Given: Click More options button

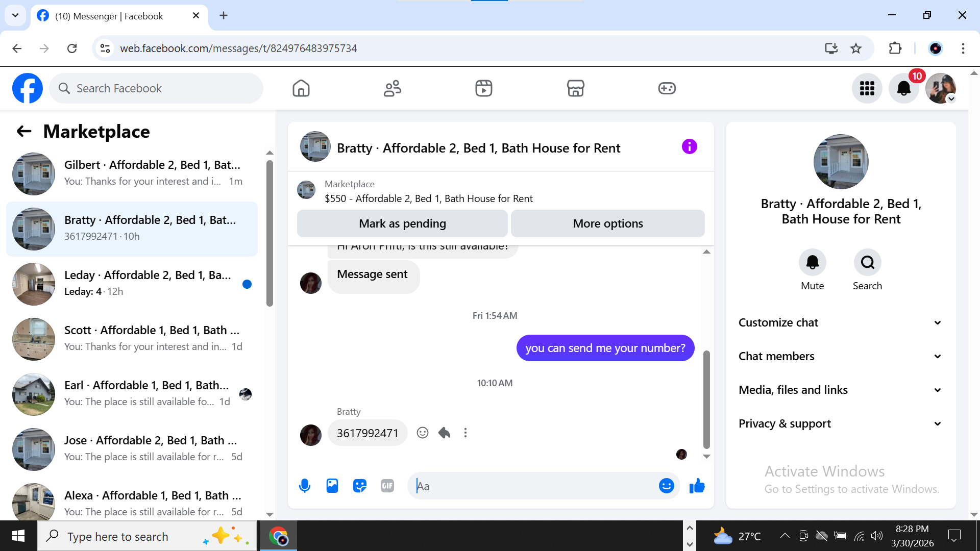Looking at the screenshot, I should coord(607,223).
